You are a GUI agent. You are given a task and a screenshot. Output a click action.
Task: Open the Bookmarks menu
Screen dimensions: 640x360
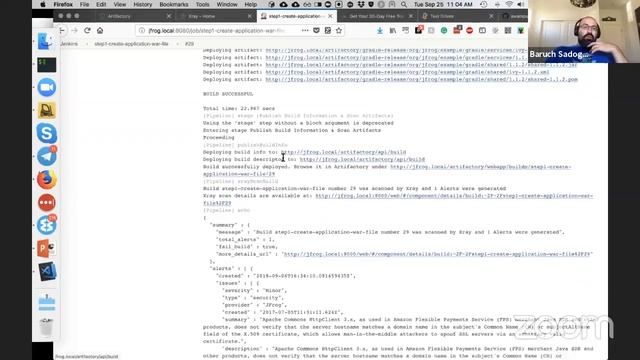pos(174,4)
